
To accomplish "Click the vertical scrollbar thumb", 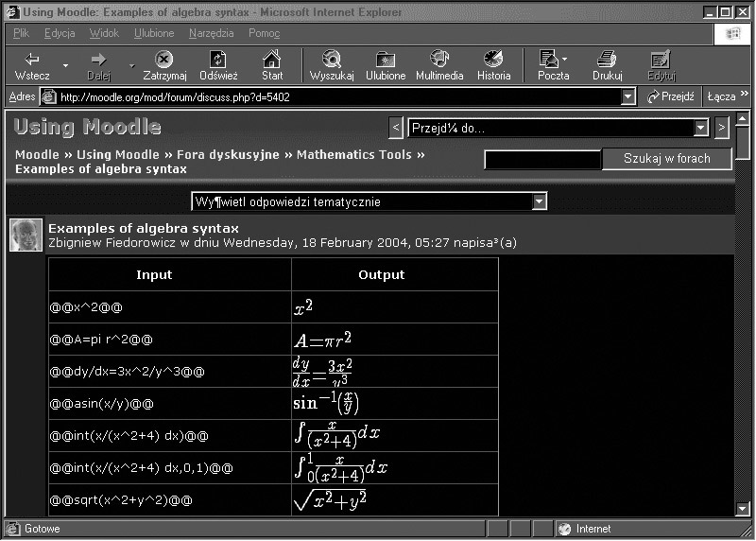I will point(743,142).
